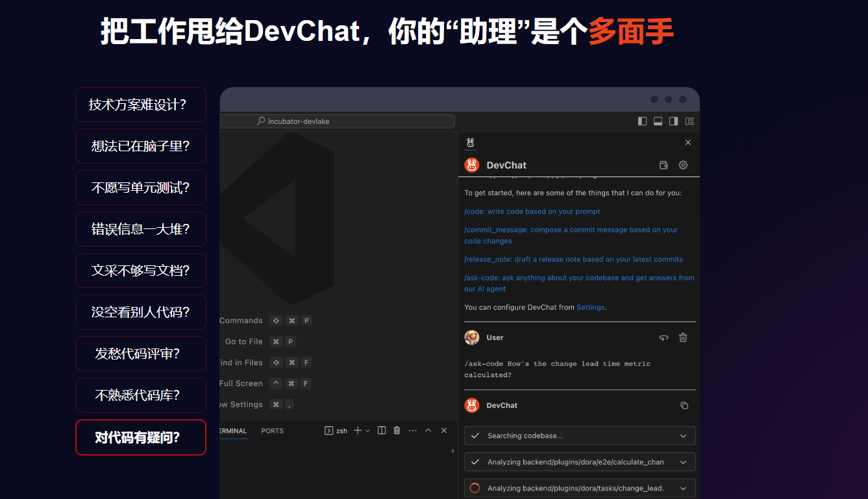Screen dimensions: 868x499
Task: Open the Settings link in the welcome message
Action: click(x=590, y=307)
